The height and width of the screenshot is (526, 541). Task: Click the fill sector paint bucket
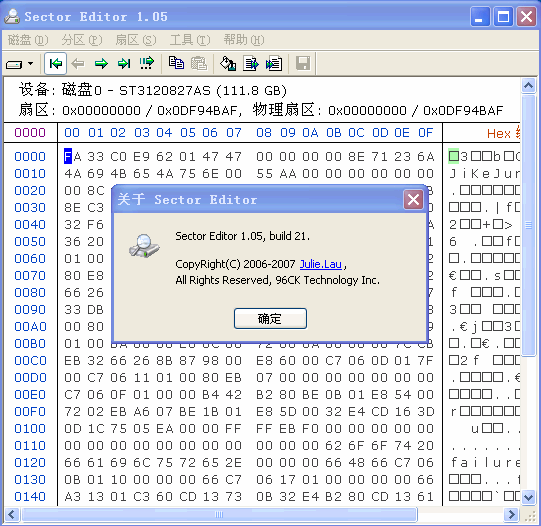pyautogui.click(x=228, y=63)
